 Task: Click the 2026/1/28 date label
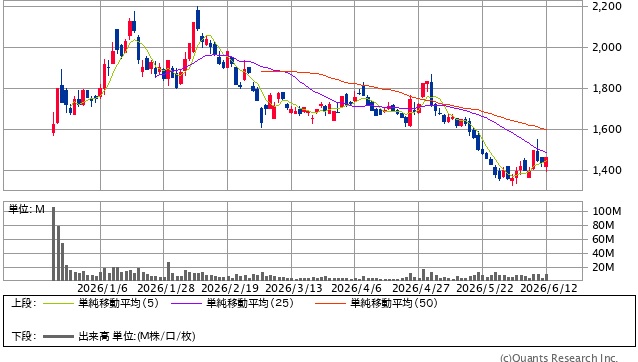pos(166,288)
